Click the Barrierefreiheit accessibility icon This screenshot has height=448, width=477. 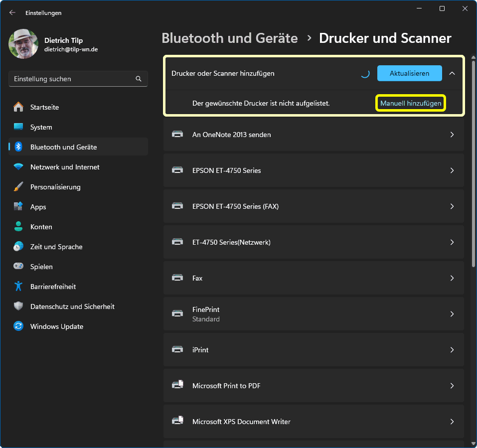click(x=18, y=287)
